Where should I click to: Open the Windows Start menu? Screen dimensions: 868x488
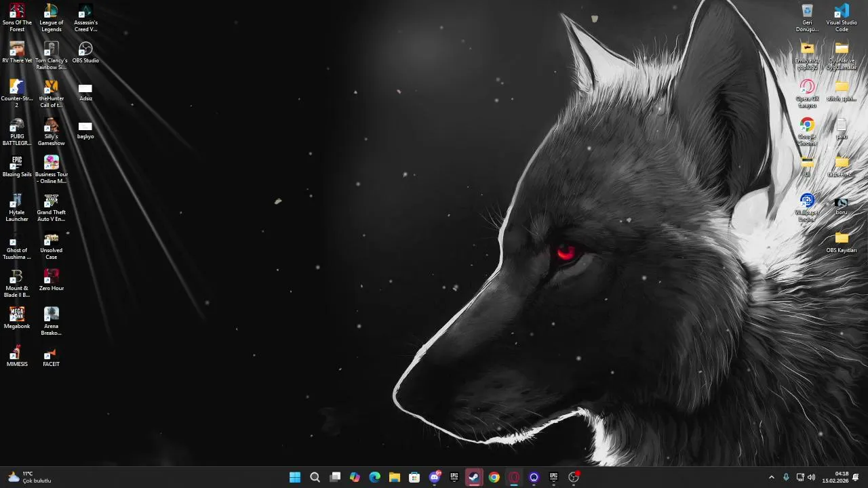point(295,477)
